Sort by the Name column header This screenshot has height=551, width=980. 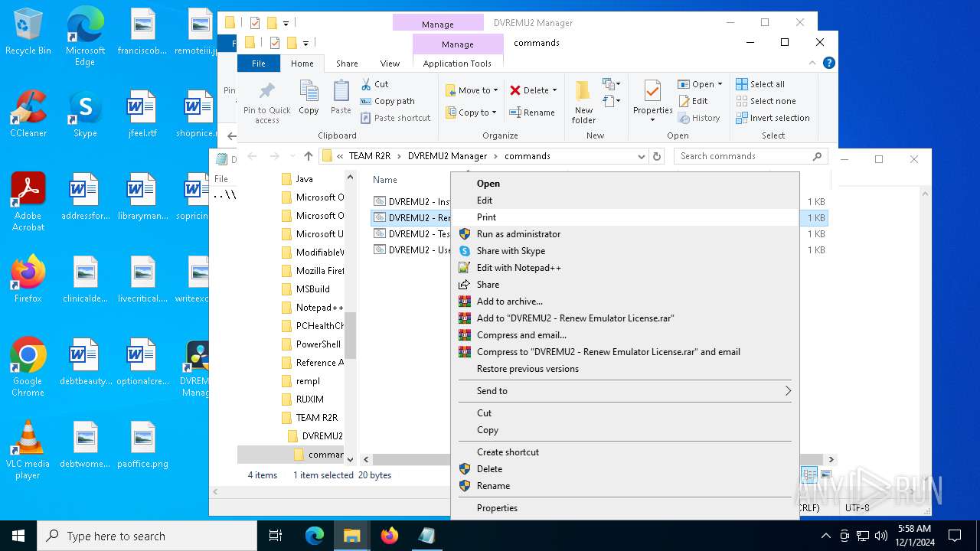point(385,180)
